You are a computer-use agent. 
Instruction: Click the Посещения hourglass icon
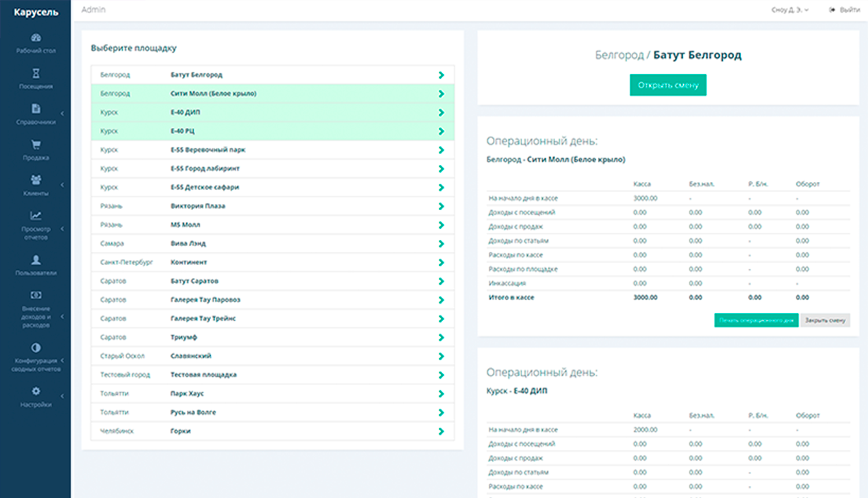[36, 74]
